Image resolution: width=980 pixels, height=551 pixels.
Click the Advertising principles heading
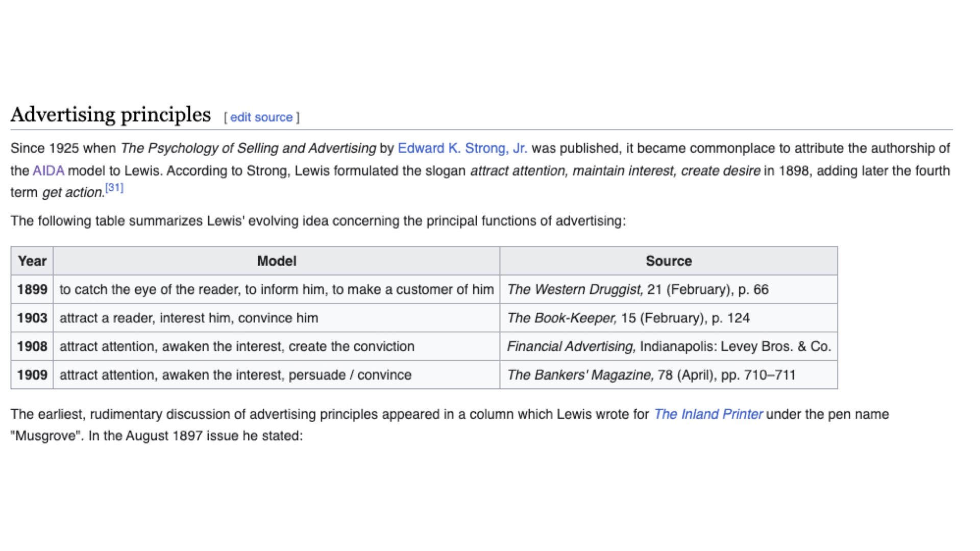pyautogui.click(x=110, y=115)
